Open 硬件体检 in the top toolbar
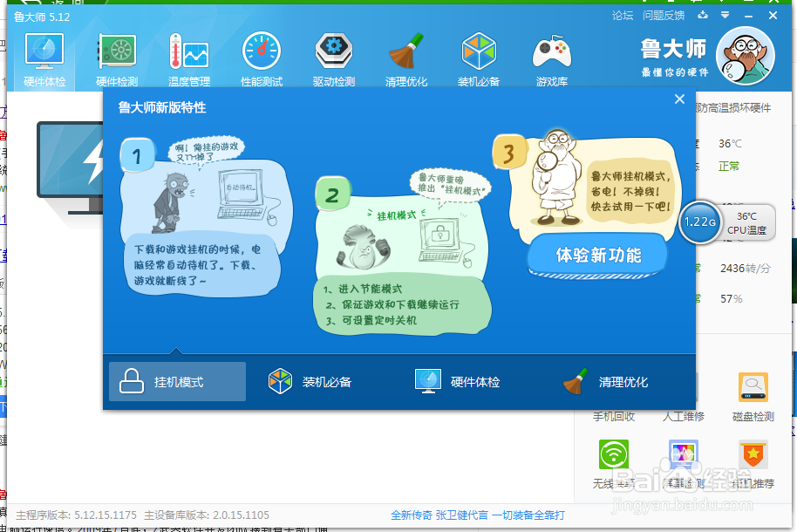The height and width of the screenshot is (532, 797). [x=44, y=59]
